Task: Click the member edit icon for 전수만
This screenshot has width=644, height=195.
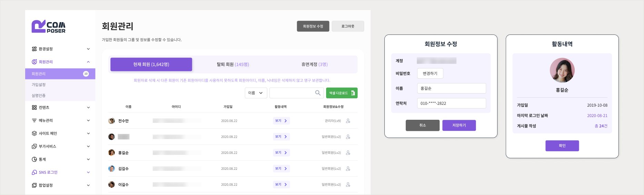Action: tap(348, 121)
